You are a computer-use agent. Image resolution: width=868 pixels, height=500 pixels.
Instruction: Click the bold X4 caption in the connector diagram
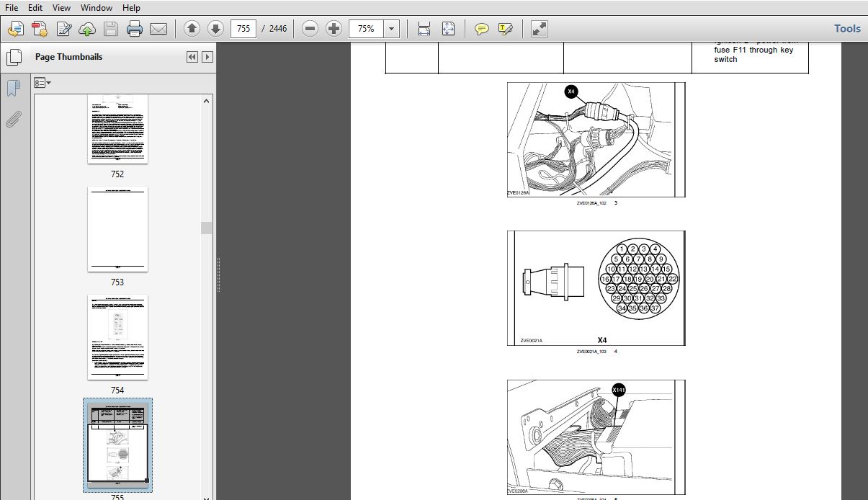(x=602, y=340)
